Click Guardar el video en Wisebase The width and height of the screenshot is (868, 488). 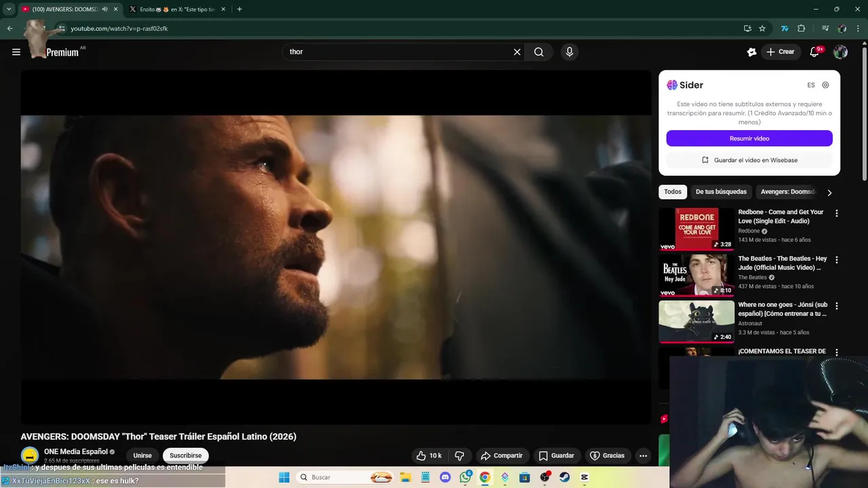point(749,160)
